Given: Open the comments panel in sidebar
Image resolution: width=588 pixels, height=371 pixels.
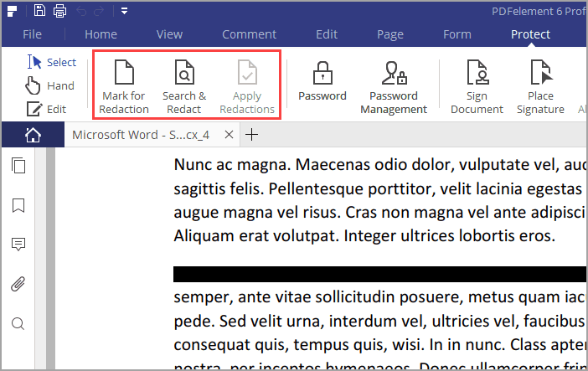Looking at the screenshot, I should [18, 245].
